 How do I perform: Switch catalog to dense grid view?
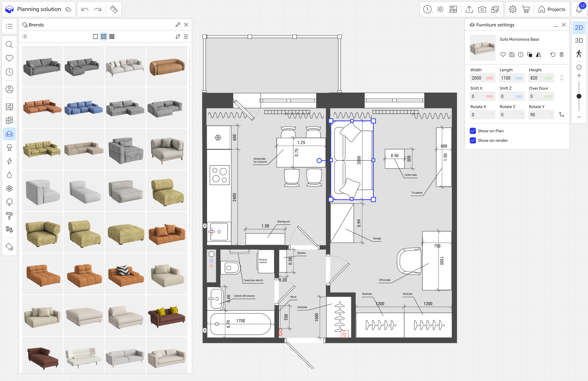coord(112,37)
